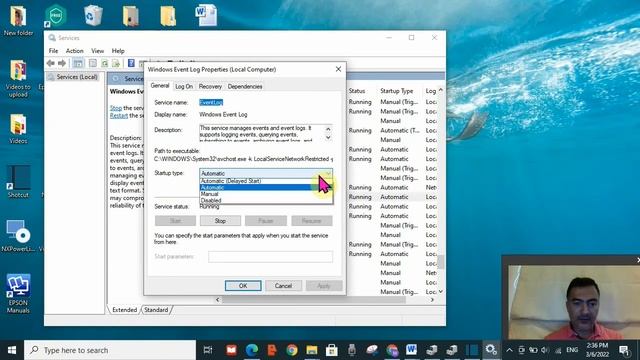Click the taskbar search box
Image resolution: width=640 pixels, height=360 pixels.
point(110,350)
